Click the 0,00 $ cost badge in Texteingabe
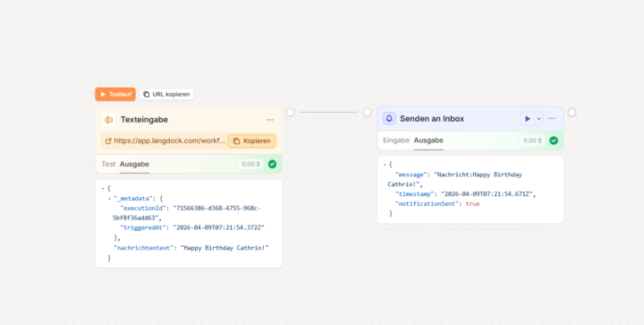The height and width of the screenshot is (325, 644). click(251, 164)
